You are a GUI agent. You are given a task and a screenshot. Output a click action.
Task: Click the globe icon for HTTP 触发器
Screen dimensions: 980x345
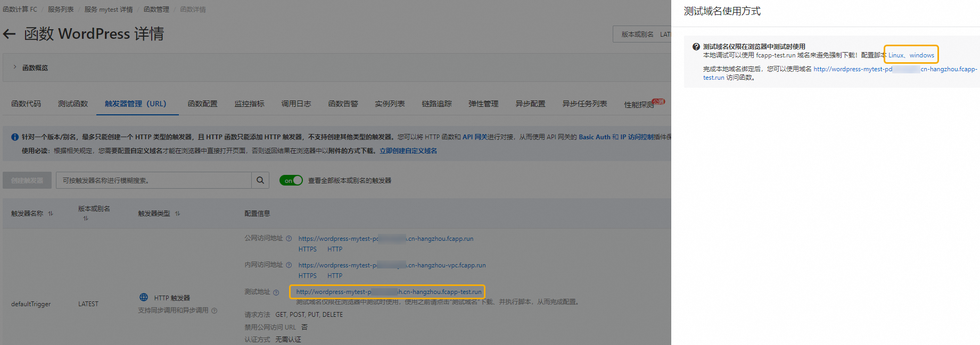tap(144, 297)
